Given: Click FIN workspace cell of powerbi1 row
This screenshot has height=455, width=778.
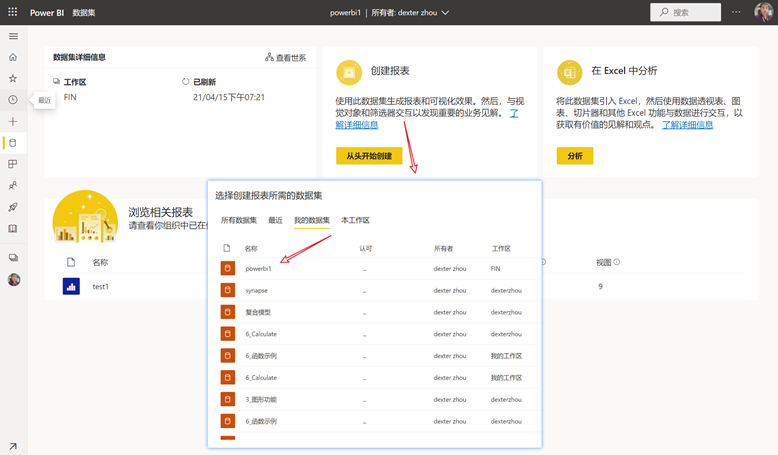Looking at the screenshot, I should point(495,268).
